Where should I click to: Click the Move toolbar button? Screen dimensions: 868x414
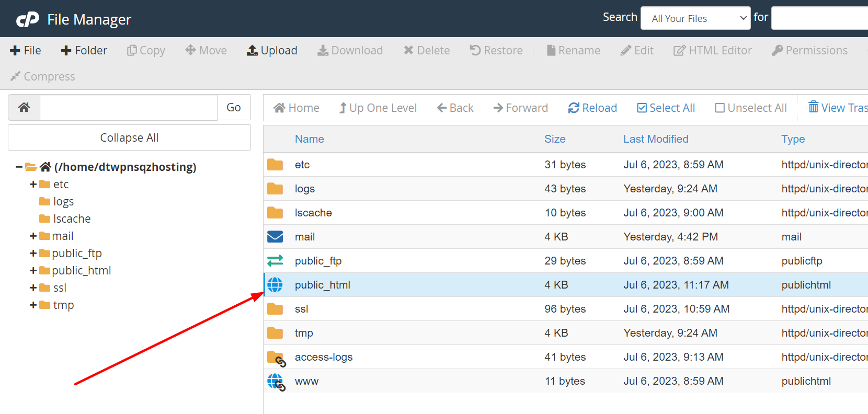pos(206,50)
